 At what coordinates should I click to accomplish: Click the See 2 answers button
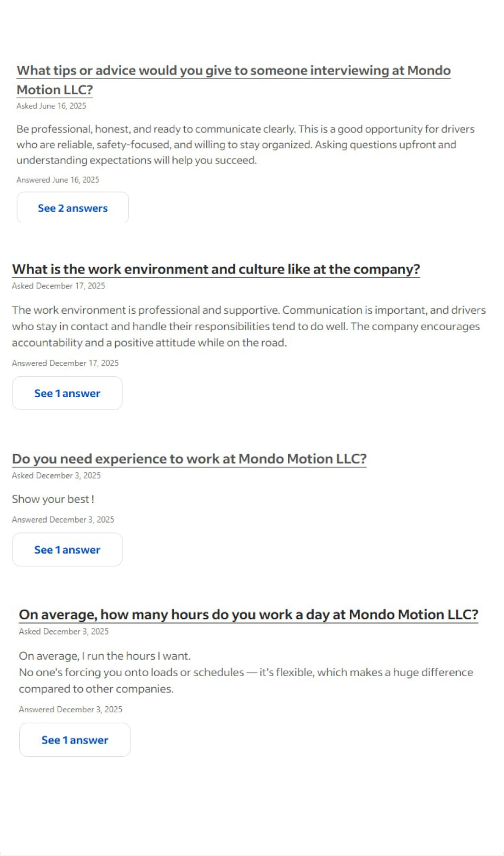click(73, 208)
